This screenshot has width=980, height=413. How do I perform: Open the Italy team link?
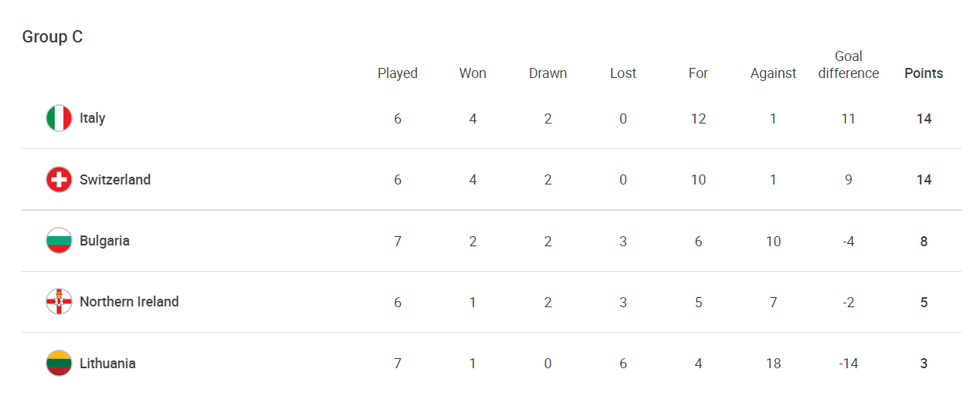pyautogui.click(x=93, y=118)
